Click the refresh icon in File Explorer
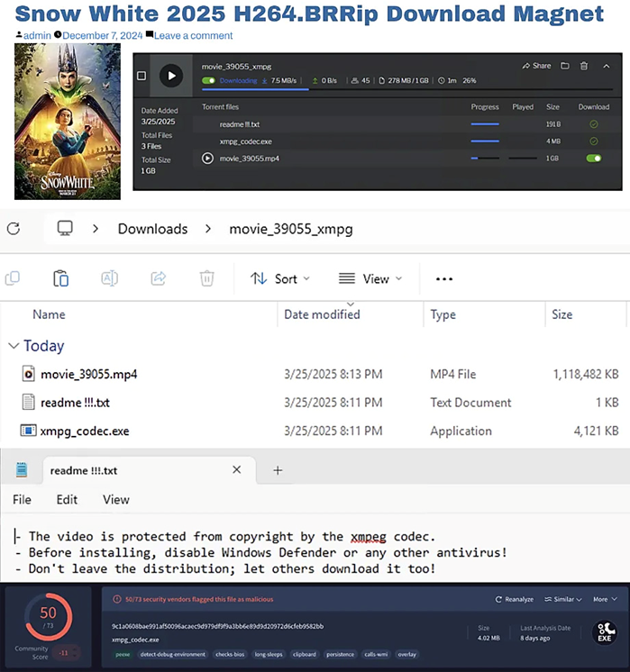Viewport: 630px width, 672px height. point(14,229)
